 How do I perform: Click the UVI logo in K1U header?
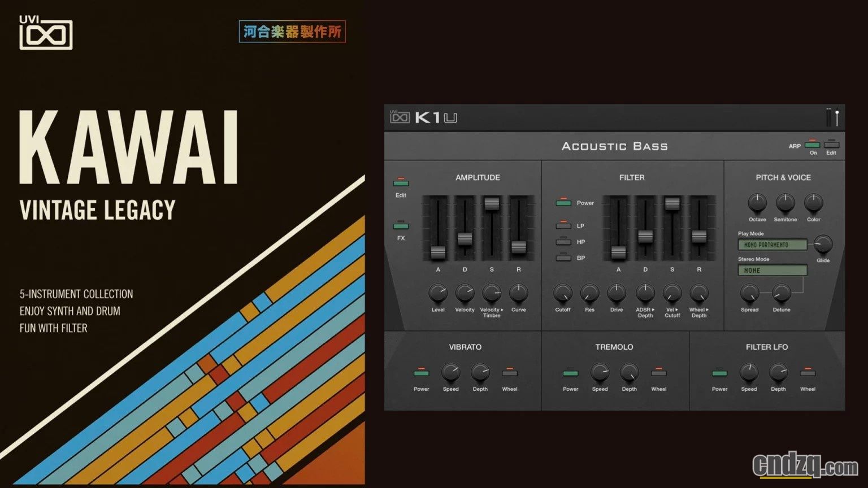400,116
